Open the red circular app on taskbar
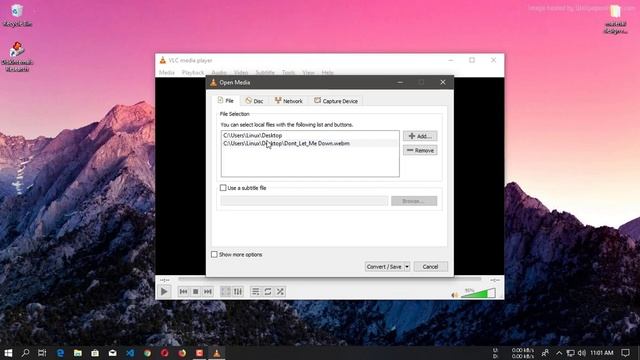 click(164, 353)
